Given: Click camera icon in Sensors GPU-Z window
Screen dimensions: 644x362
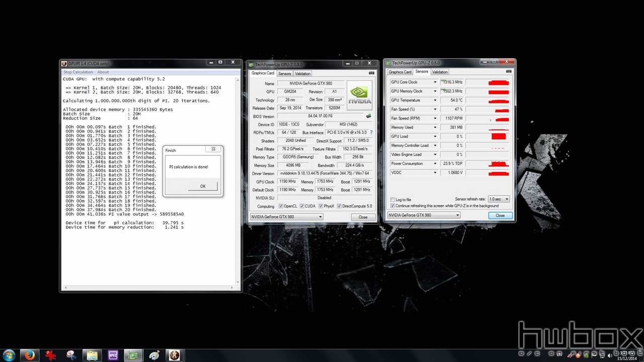Looking at the screenshot, I should (509, 71).
